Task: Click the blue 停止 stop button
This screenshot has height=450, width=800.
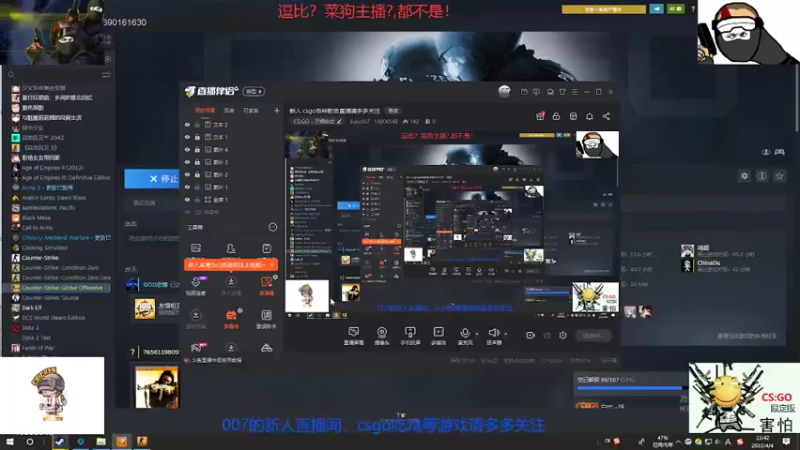Action: (x=152, y=179)
